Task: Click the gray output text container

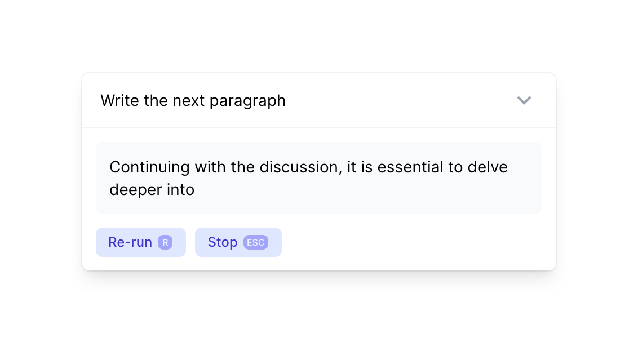Action: tap(319, 178)
